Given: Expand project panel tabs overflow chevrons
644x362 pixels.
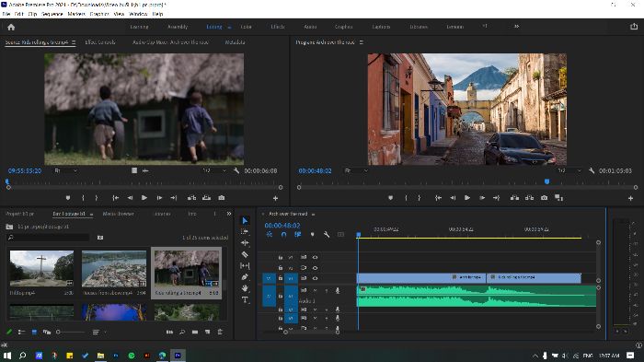Looking at the screenshot, I should 229,214.
